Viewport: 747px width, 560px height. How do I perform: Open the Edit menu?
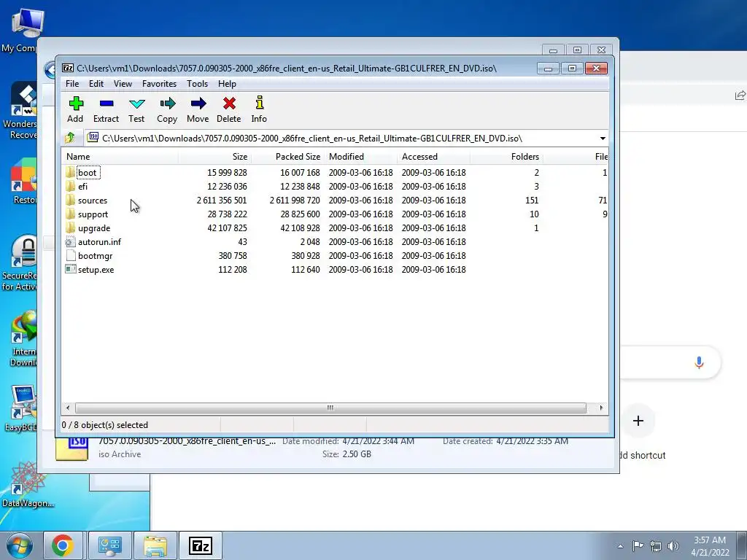pyautogui.click(x=96, y=84)
